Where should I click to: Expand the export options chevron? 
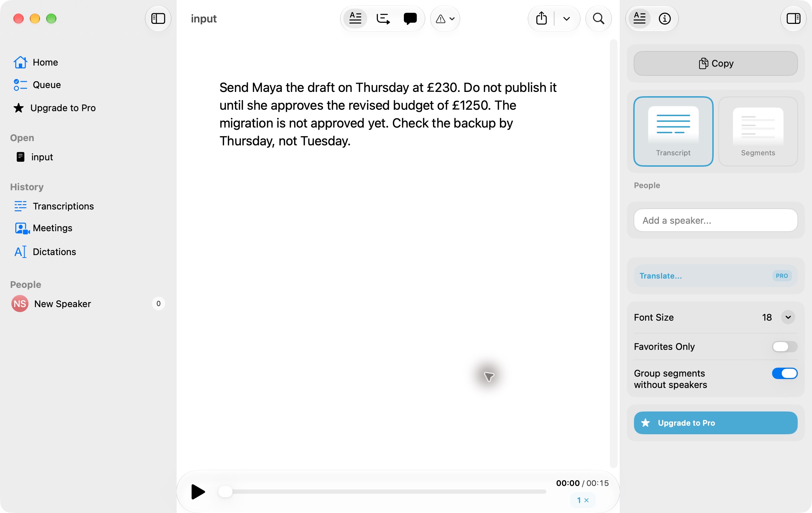[567, 19]
